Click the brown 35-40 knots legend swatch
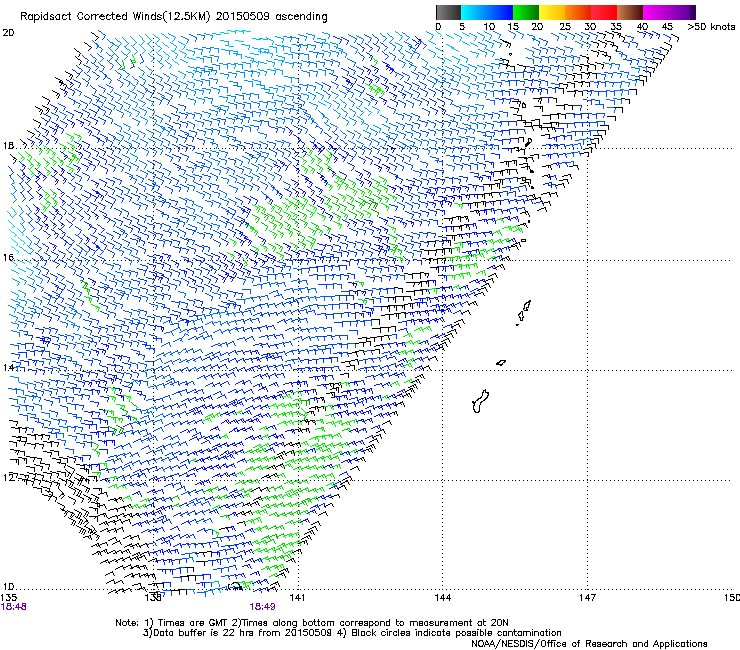740x650 pixels. pyautogui.click(x=630, y=12)
